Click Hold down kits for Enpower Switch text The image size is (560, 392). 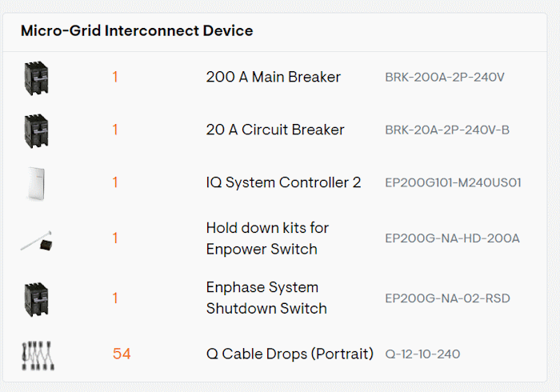267,238
